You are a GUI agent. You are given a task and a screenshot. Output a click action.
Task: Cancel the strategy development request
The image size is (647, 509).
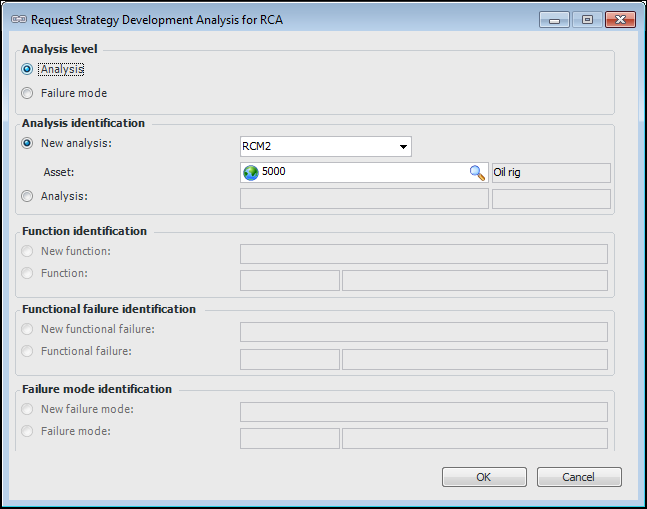coord(579,477)
